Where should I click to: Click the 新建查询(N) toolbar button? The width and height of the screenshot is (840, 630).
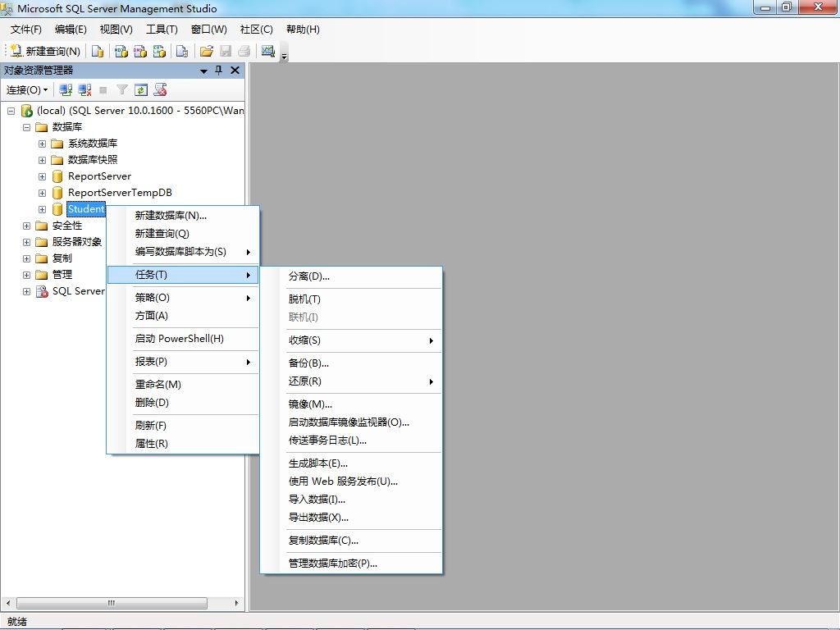(46, 51)
